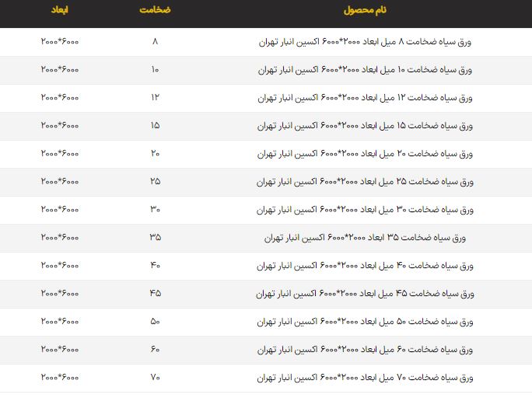Open the 60 mm sheet product name link

pos(364,350)
